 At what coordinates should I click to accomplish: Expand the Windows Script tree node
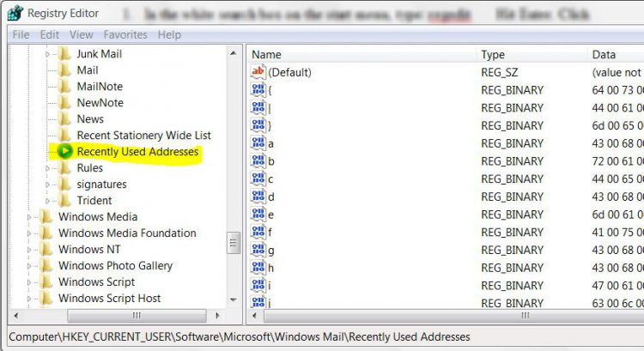point(28,282)
